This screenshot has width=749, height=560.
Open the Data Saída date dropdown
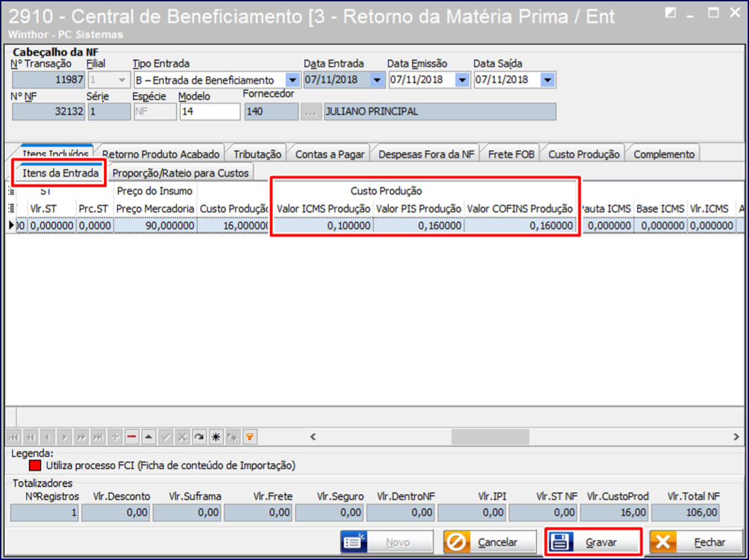point(547,80)
